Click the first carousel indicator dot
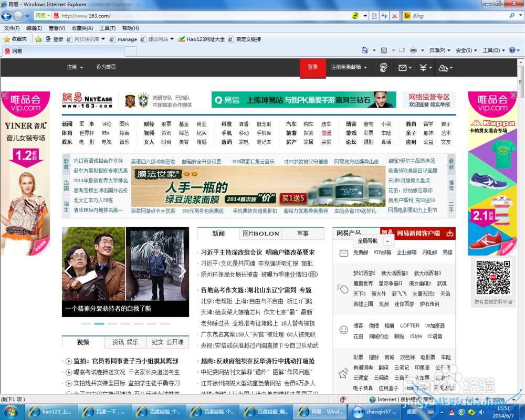 (86, 324)
